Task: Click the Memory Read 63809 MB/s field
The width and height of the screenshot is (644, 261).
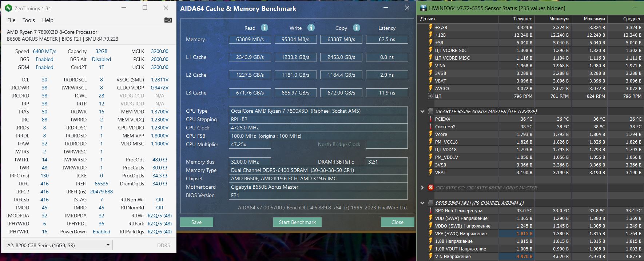Action: [x=250, y=39]
